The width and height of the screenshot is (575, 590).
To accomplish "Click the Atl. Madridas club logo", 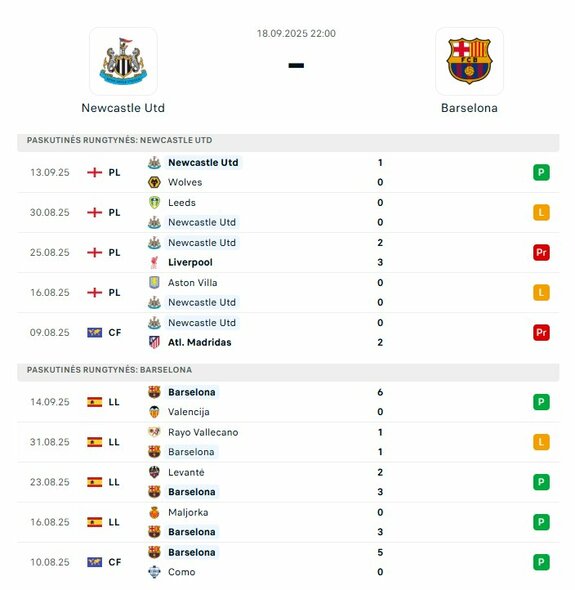I will tap(154, 342).
